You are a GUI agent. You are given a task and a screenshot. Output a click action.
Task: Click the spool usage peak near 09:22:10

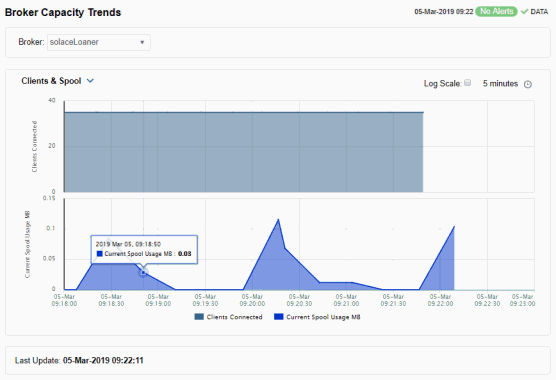tap(454, 227)
